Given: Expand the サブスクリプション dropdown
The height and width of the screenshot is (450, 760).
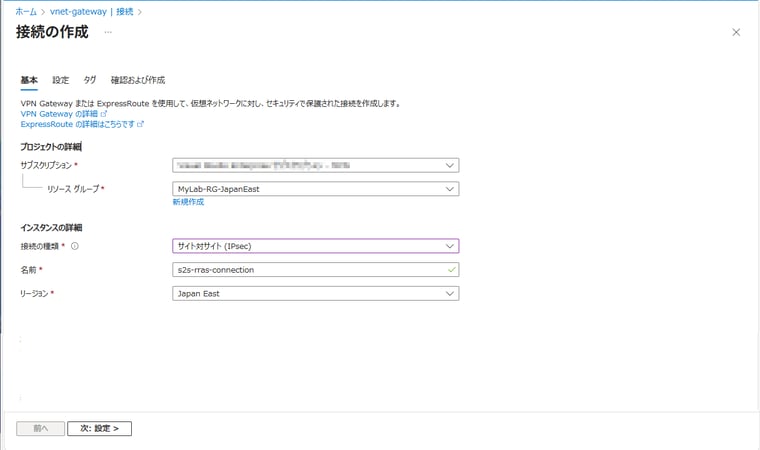Looking at the screenshot, I should coord(316,165).
